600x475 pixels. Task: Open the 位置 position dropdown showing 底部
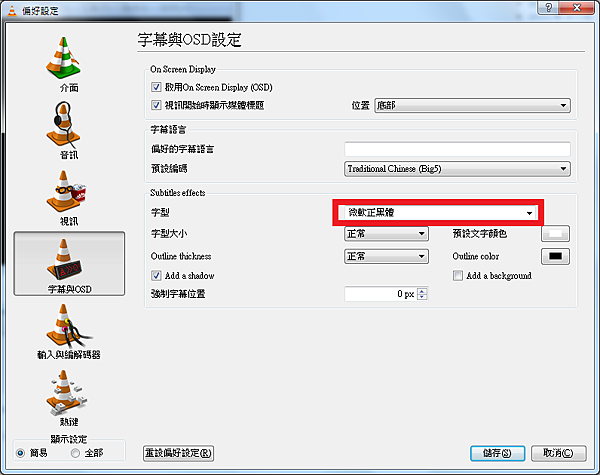472,105
